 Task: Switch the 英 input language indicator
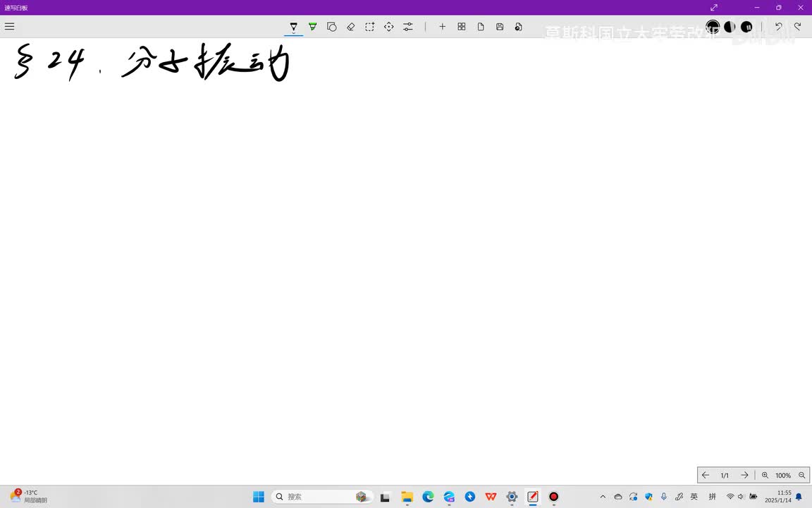694,497
